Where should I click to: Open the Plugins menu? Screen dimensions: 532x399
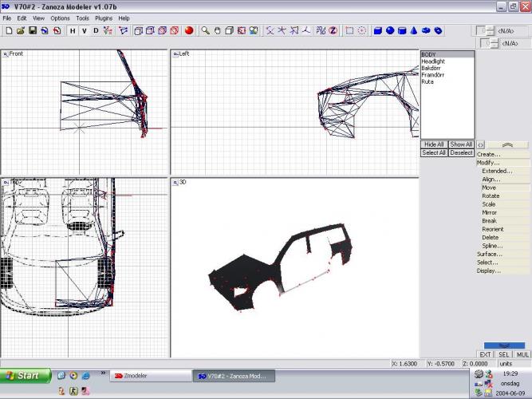(x=104, y=18)
